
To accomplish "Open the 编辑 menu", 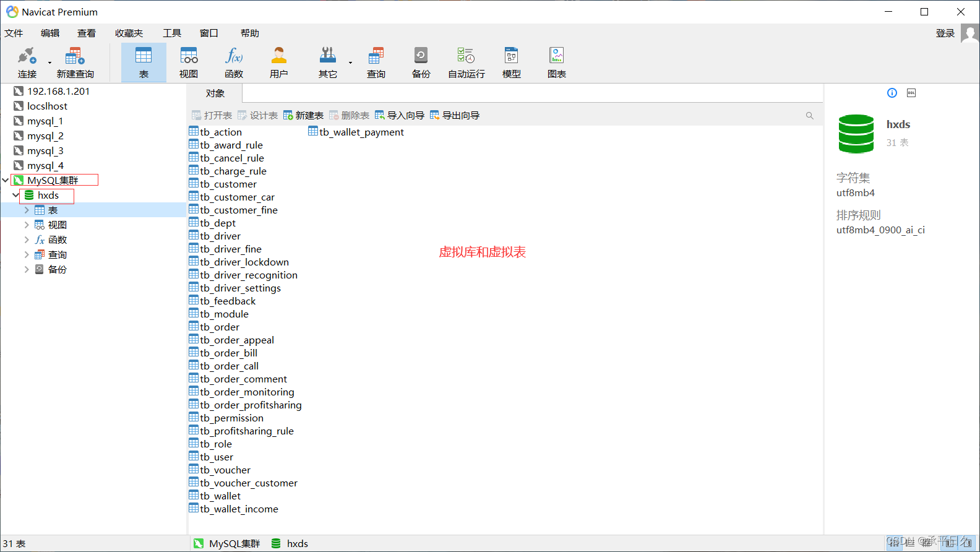I will click(50, 33).
